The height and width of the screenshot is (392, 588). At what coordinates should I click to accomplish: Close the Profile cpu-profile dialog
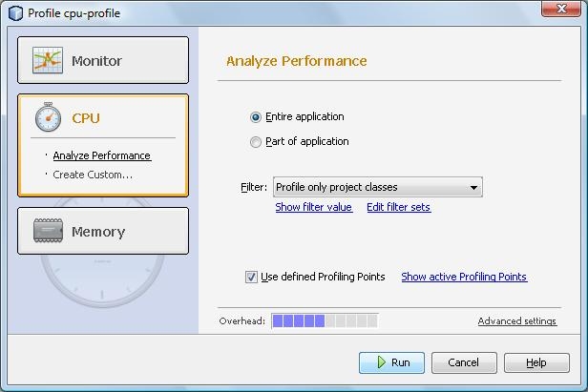(x=561, y=9)
